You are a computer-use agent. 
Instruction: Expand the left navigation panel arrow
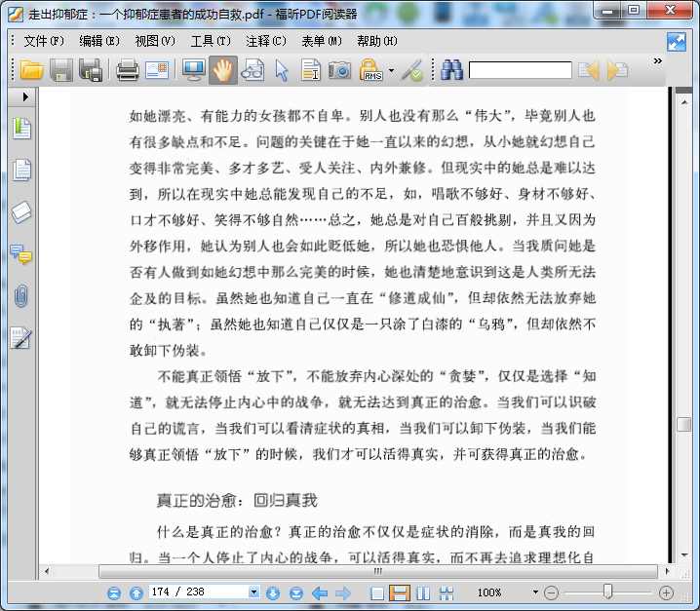pos(25,96)
